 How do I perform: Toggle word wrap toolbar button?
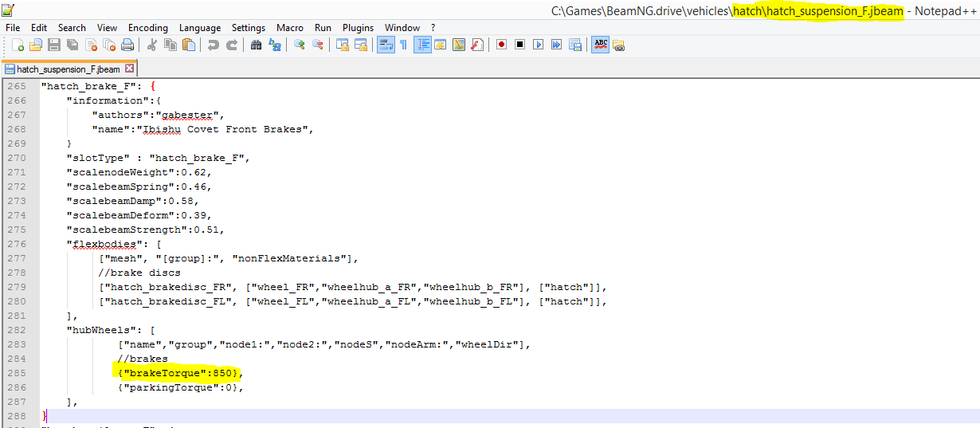[385, 45]
